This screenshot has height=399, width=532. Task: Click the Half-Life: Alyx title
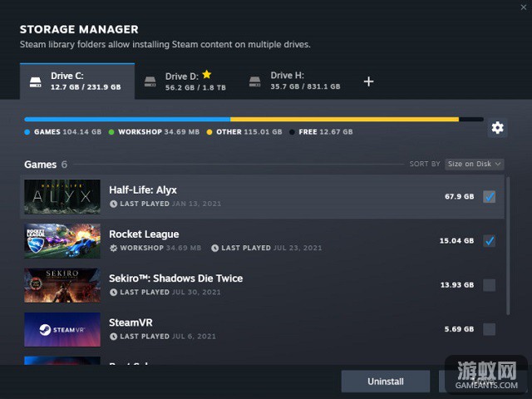(143, 190)
